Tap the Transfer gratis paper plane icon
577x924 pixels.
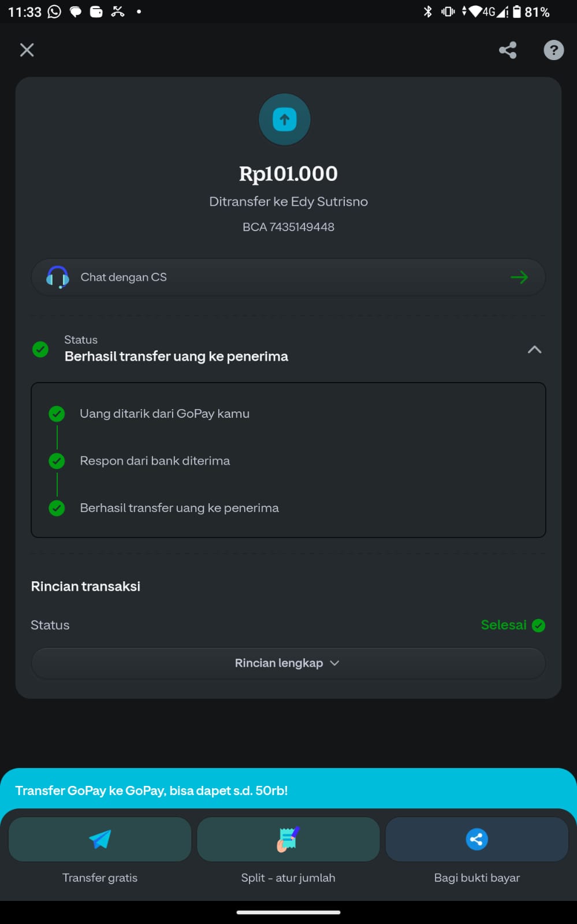point(100,839)
